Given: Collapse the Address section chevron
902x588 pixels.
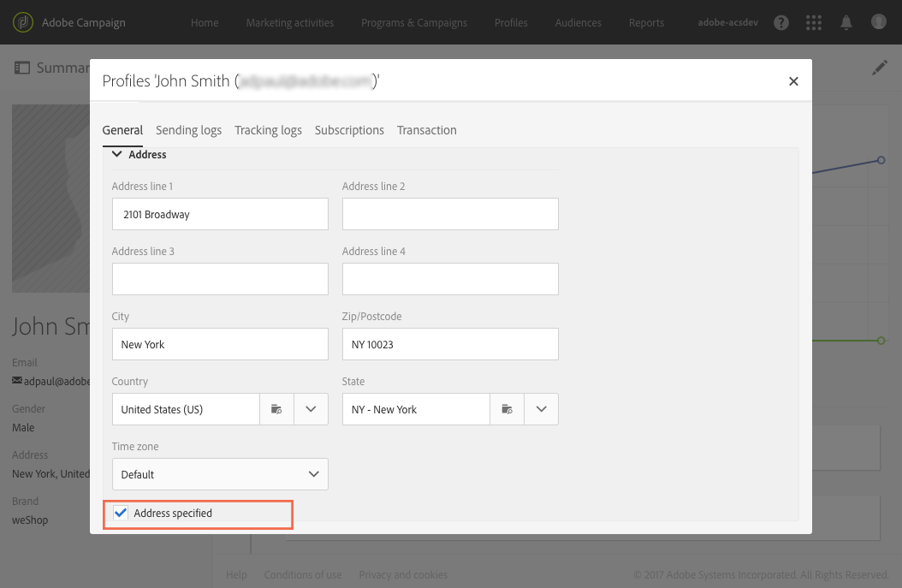Looking at the screenshot, I should tap(116, 154).
